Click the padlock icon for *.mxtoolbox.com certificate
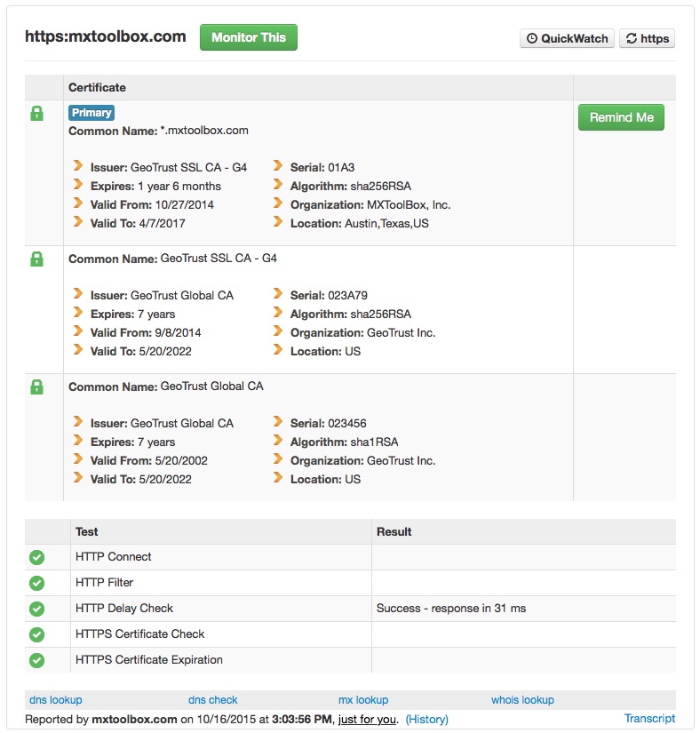The width and height of the screenshot is (700, 733). (x=37, y=114)
